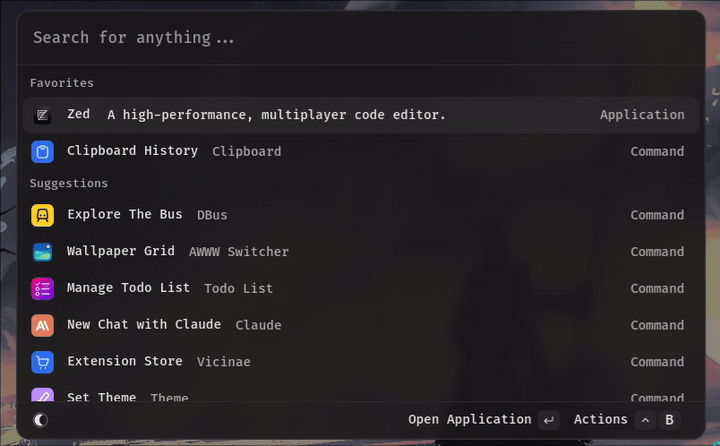Viewport: 720px width, 446px height.
Task: Open the Actions menu in footer
Action: [x=600, y=420]
